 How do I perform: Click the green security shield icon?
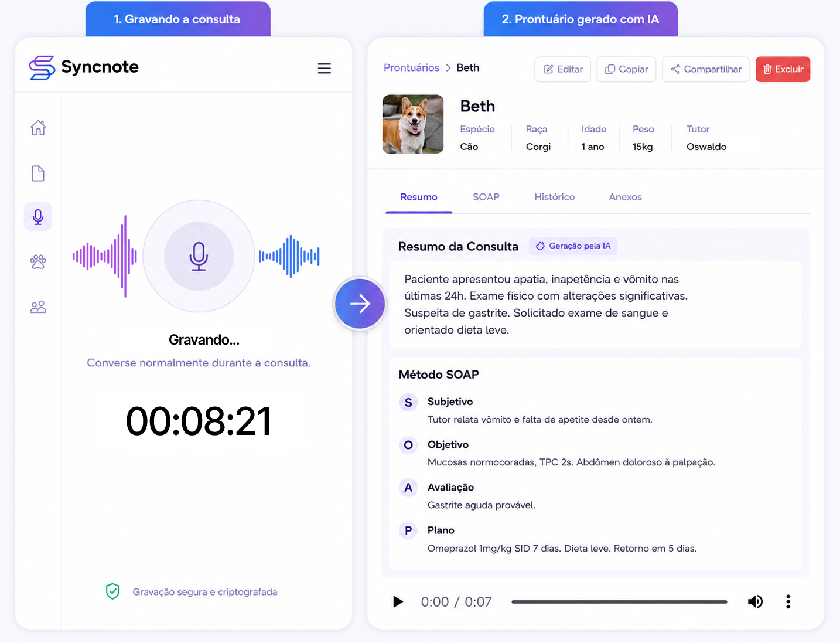point(112,591)
